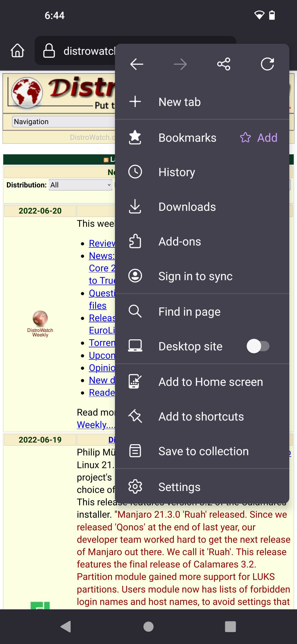Click the DistroWatch globe logo
Image resolution: width=297 pixels, height=644 pixels.
(x=27, y=92)
